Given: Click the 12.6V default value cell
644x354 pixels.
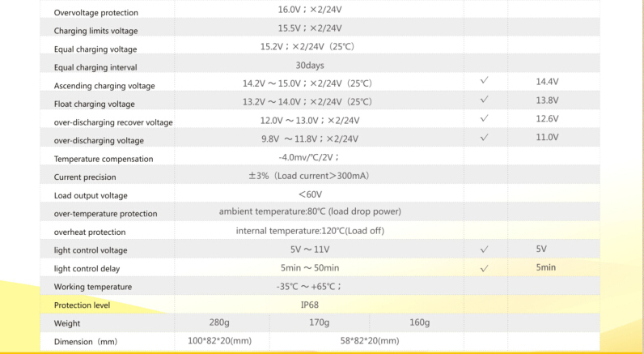Looking at the screenshot, I should pyautogui.click(x=547, y=119).
